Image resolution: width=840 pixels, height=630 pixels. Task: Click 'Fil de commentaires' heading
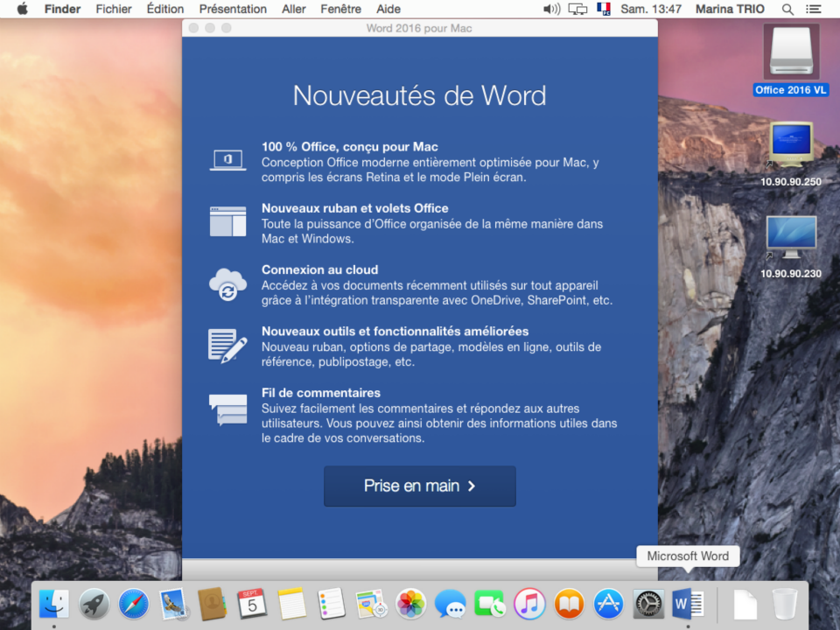point(321,393)
